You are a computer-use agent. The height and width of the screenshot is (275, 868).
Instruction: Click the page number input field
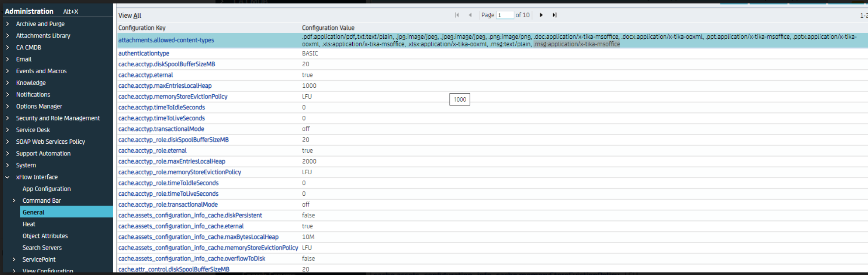tap(505, 15)
